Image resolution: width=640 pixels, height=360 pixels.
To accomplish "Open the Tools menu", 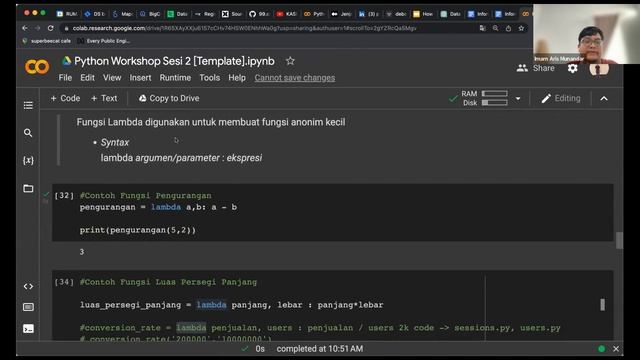I will tap(210, 78).
